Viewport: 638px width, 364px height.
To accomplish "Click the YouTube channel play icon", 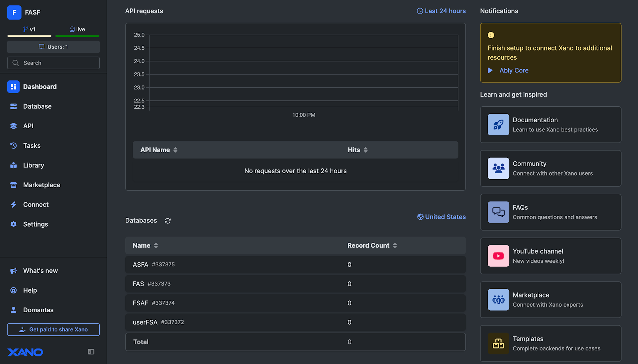I will click(x=498, y=256).
